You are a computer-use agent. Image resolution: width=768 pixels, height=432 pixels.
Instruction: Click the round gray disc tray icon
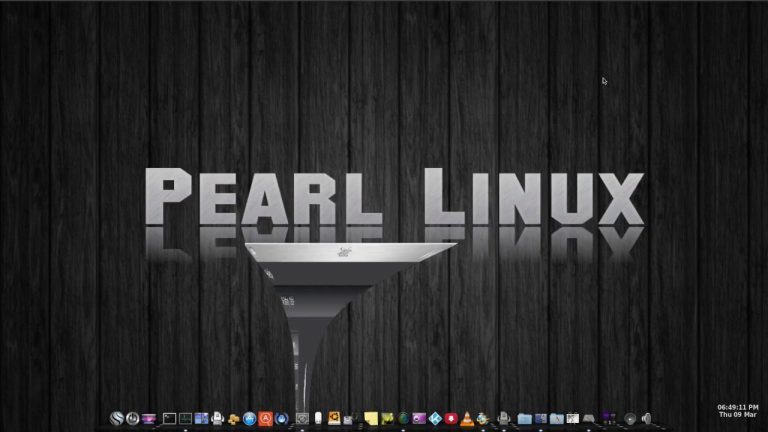(630, 418)
